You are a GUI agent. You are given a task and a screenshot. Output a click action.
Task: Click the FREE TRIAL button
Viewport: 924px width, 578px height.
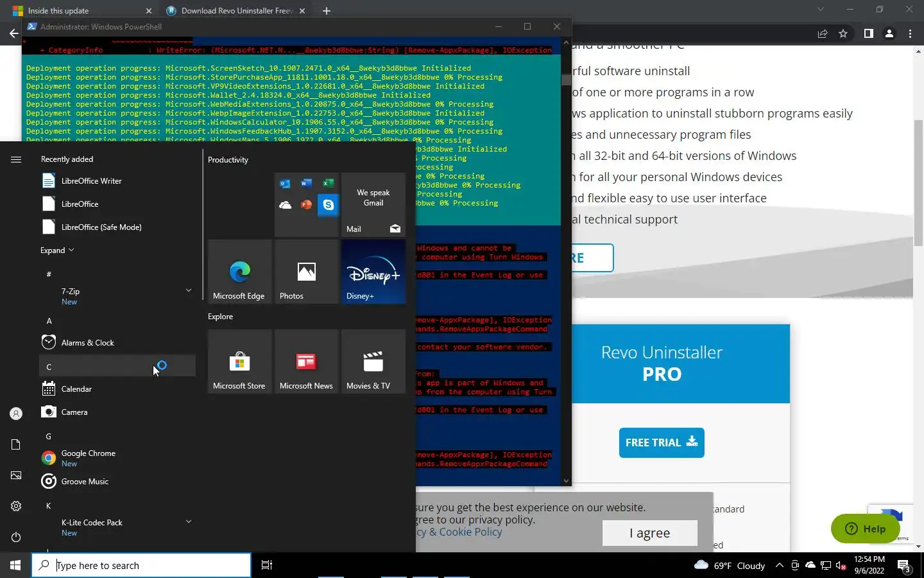click(x=662, y=442)
